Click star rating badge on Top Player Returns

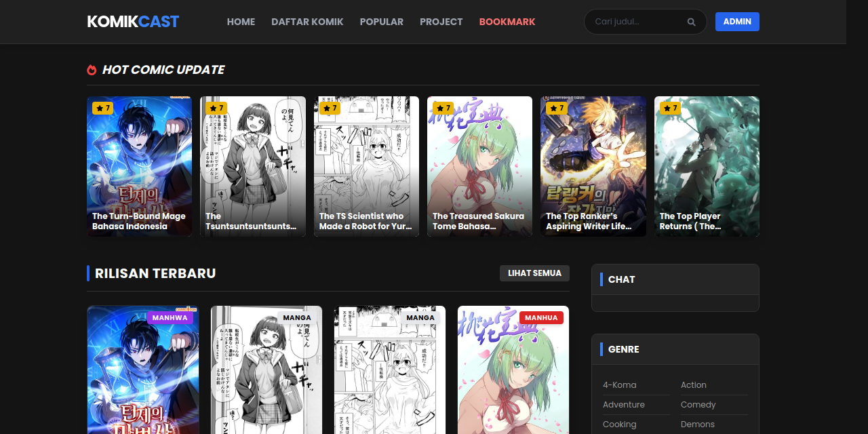pyautogui.click(x=670, y=108)
